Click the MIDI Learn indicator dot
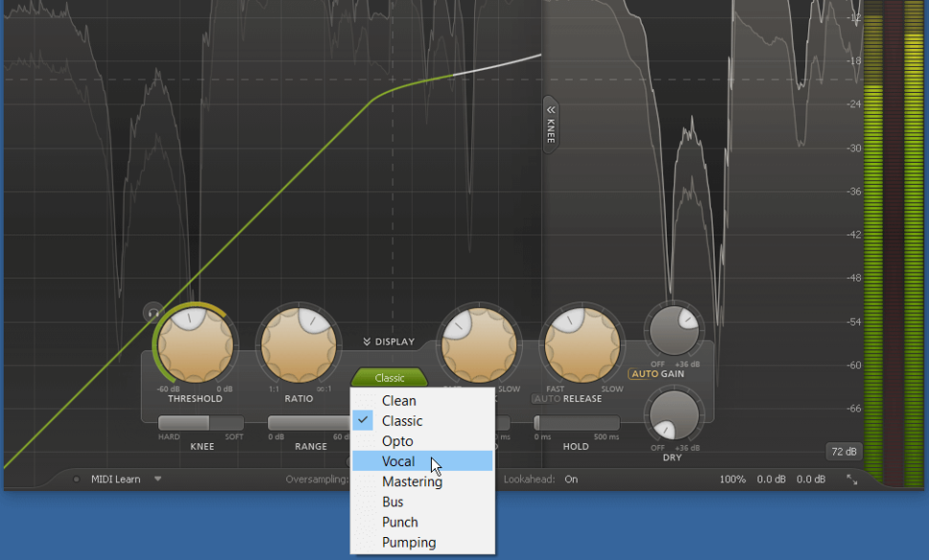This screenshot has width=929, height=560. tap(76, 480)
